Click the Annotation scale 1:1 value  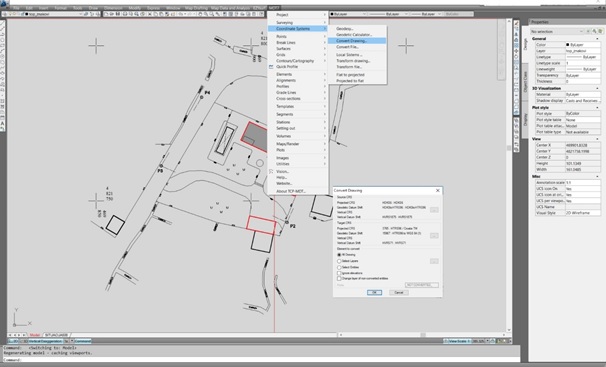[x=583, y=182]
